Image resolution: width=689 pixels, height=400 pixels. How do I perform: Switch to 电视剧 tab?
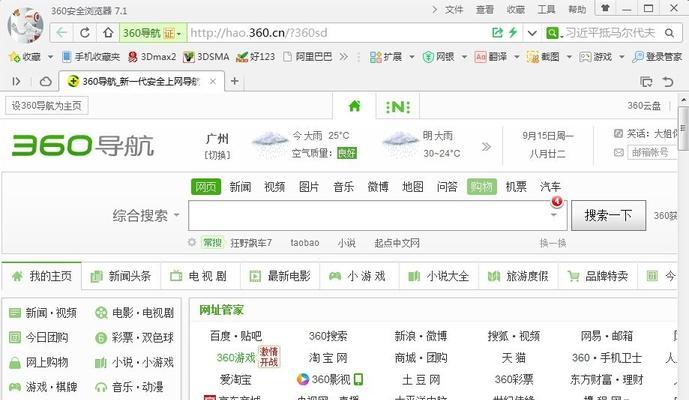pos(200,276)
